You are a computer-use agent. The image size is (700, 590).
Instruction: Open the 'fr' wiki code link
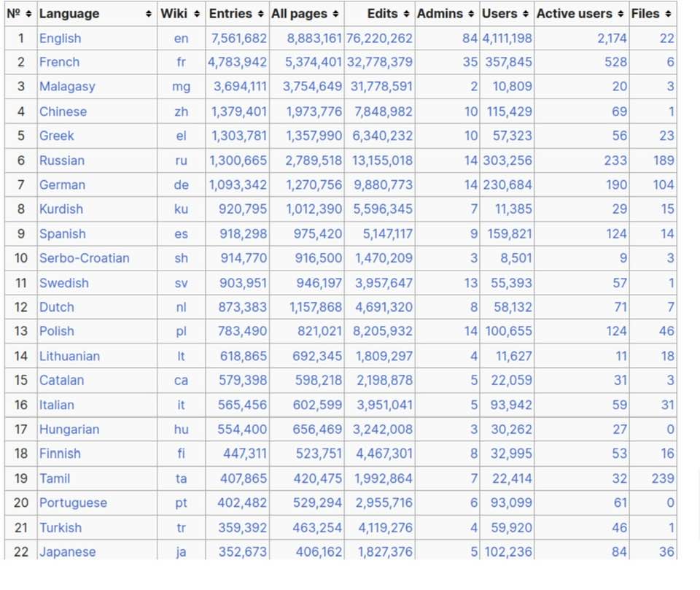coord(181,62)
